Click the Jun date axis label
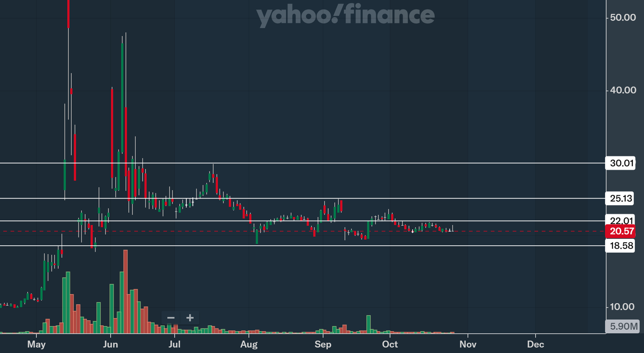The height and width of the screenshot is (353, 644). (x=110, y=345)
